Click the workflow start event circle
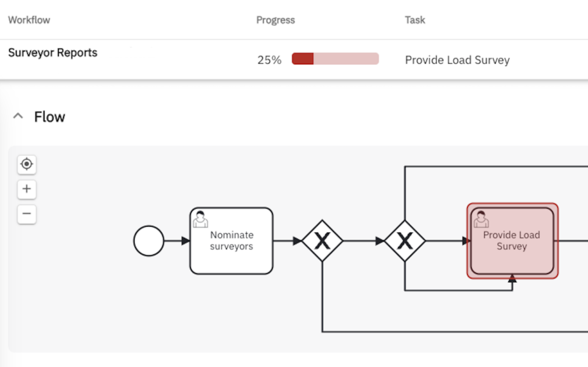 tap(148, 241)
